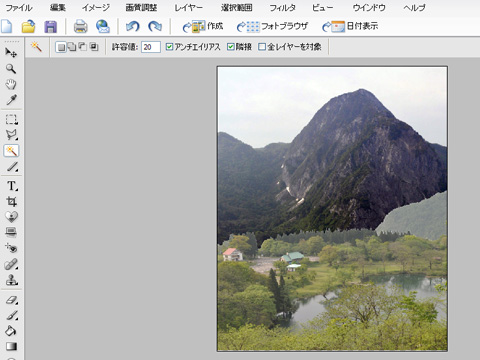Choose Intersect with Selection mode button
Viewport: 480px width, 360px height.
(x=94, y=47)
